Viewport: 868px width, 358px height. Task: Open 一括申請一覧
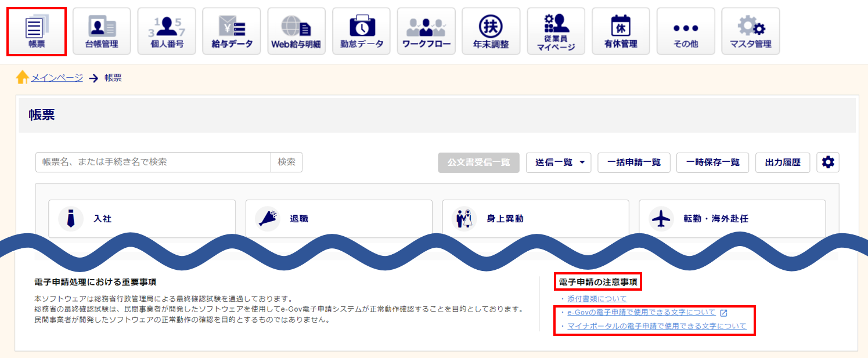click(x=634, y=162)
